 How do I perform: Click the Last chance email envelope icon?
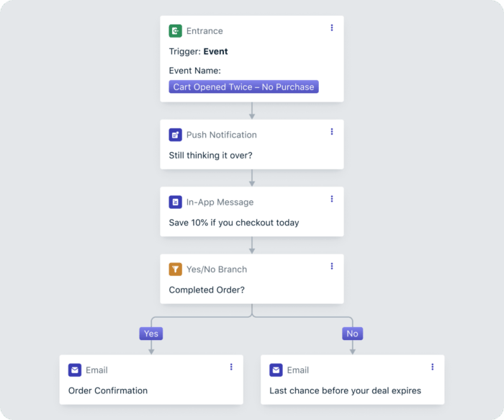coord(276,370)
